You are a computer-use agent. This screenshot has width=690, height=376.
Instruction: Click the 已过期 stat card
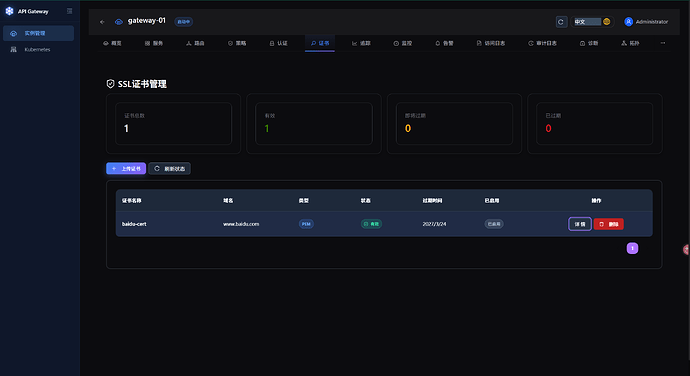coord(595,124)
